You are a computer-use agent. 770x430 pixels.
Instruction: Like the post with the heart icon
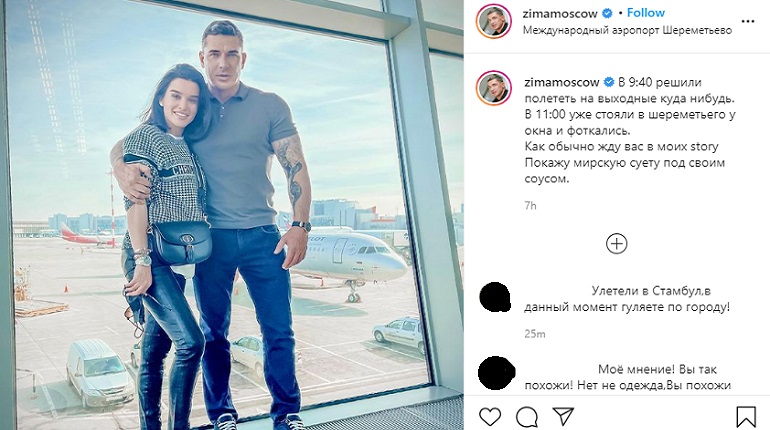[x=490, y=417]
